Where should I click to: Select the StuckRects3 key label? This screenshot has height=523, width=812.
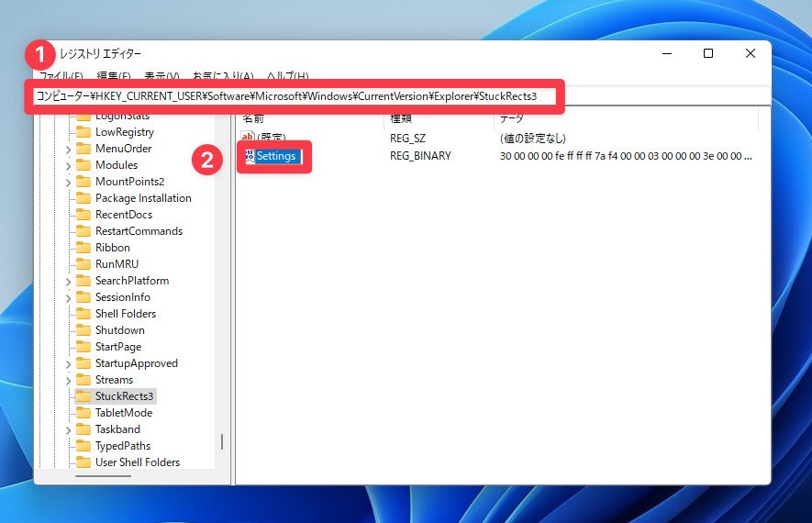point(124,396)
